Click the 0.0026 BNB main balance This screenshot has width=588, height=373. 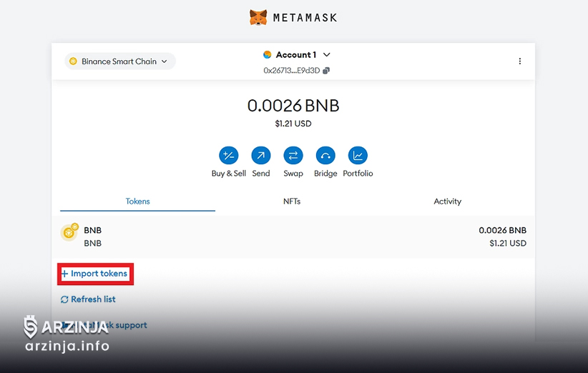(293, 106)
